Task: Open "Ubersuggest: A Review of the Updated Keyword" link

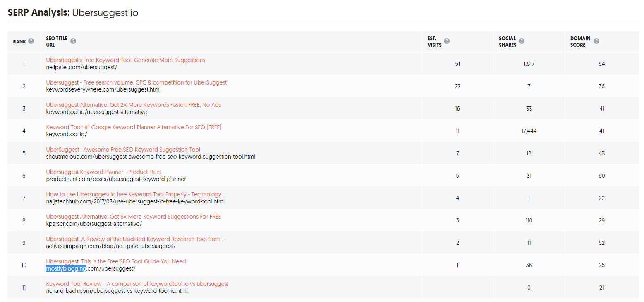Action: pyautogui.click(x=136, y=239)
